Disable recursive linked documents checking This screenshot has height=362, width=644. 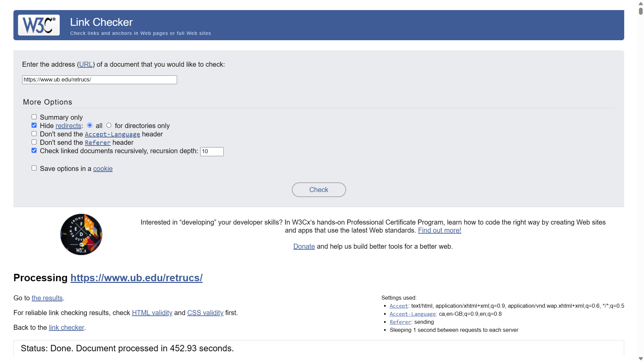34,150
